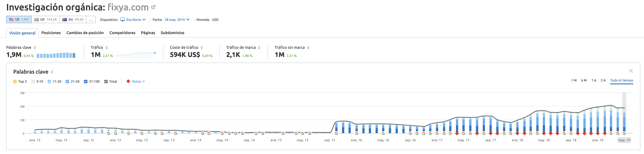The image size is (644, 154).
Task: Click the 0,69 % cost change value
Action: tap(207, 56)
